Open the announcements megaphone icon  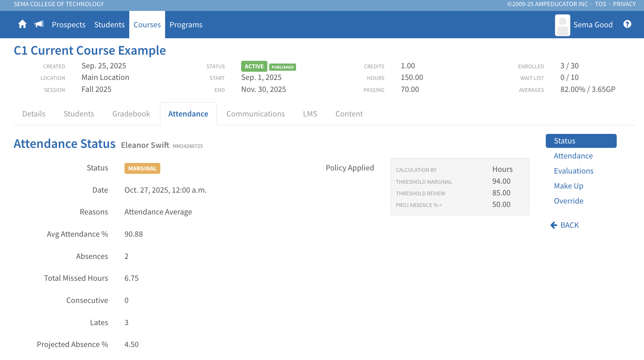pos(39,24)
